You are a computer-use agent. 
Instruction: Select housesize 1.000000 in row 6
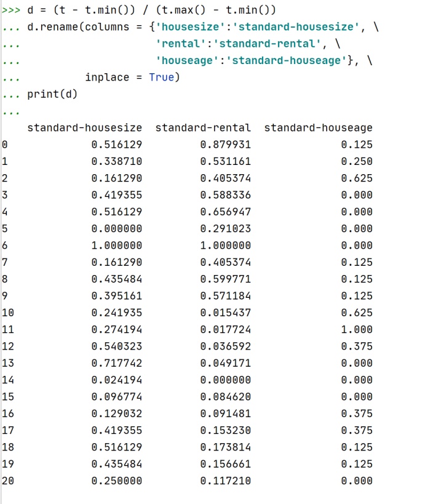click(x=117, y=246)
